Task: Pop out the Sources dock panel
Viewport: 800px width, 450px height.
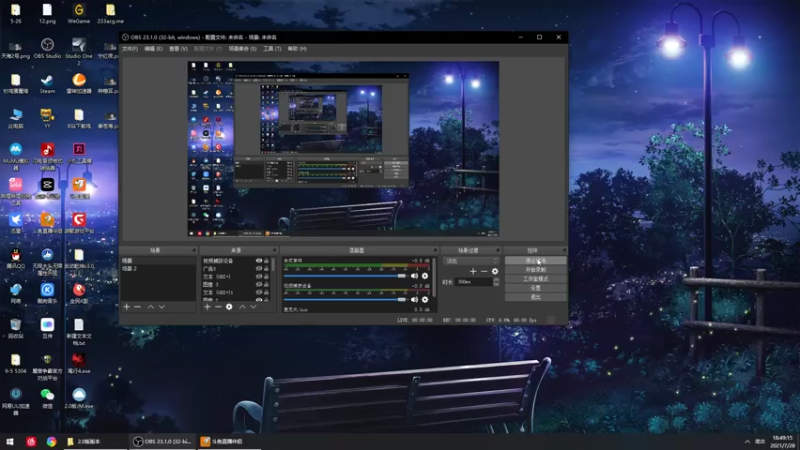Action: point(274,251)
